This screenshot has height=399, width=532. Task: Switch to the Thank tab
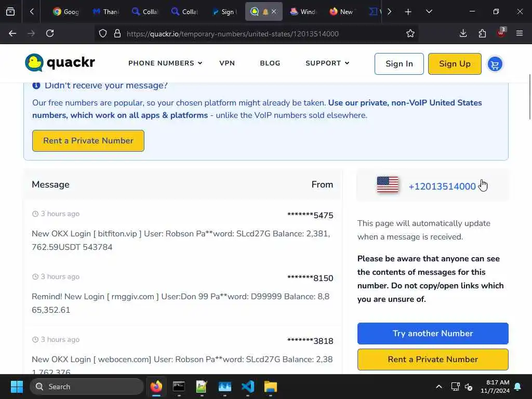tap(105, 11)
